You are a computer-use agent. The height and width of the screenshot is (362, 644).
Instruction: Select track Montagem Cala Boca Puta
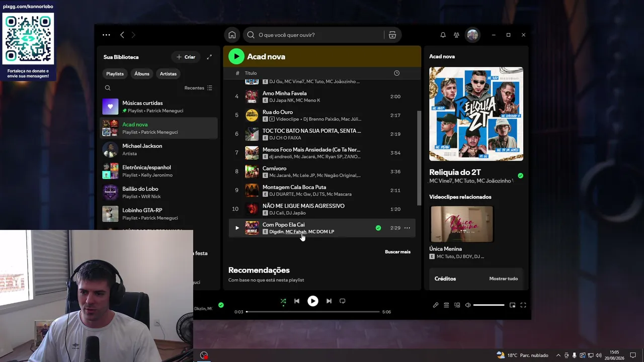(322, 190)
